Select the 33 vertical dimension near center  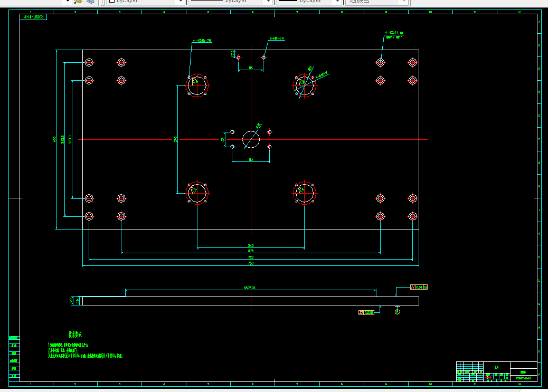click(x=223, y=139)
